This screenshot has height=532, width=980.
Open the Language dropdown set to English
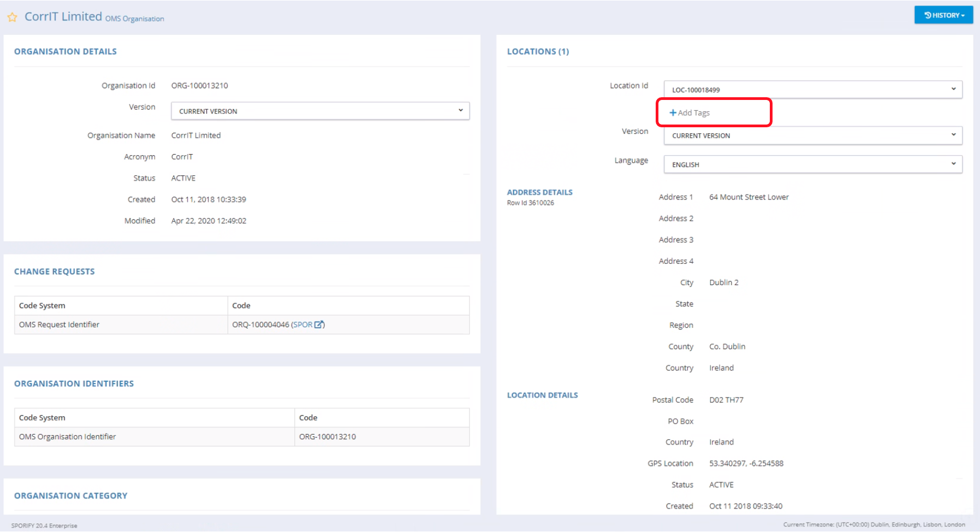(x=812, y=164)
